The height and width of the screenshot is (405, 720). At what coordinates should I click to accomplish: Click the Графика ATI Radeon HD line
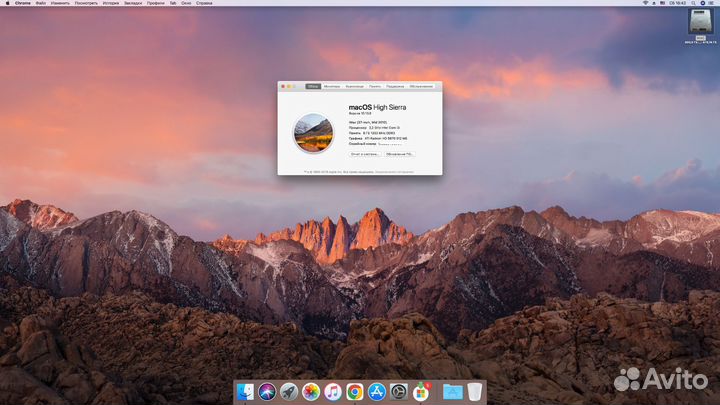tap(378, 138)
